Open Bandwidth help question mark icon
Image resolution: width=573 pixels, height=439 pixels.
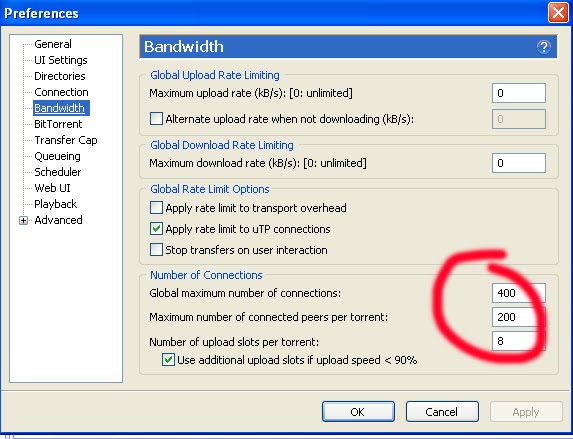pos(543,47)
